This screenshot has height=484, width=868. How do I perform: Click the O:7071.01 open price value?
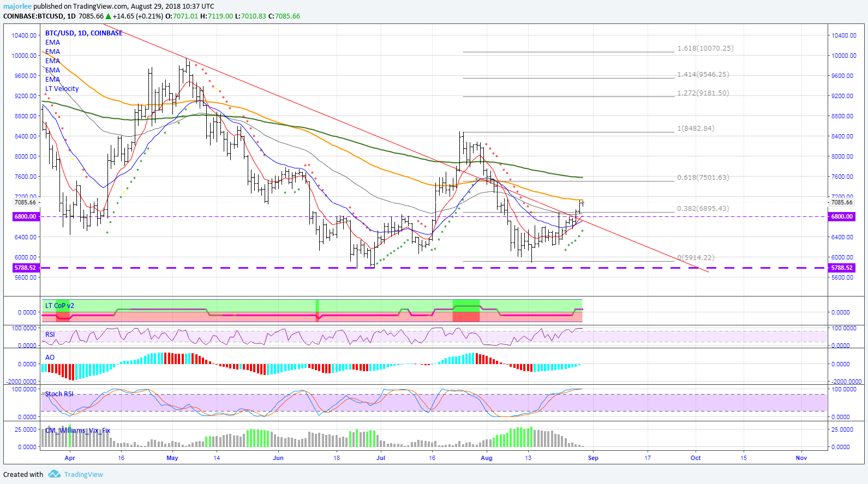[x=182, y=16]
